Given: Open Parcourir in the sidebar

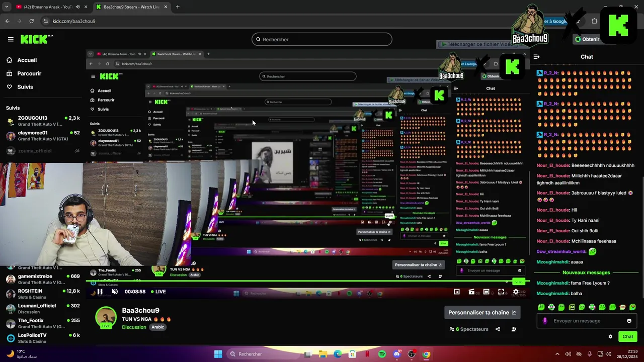Looking at the screenshot, I should point(29,73).
